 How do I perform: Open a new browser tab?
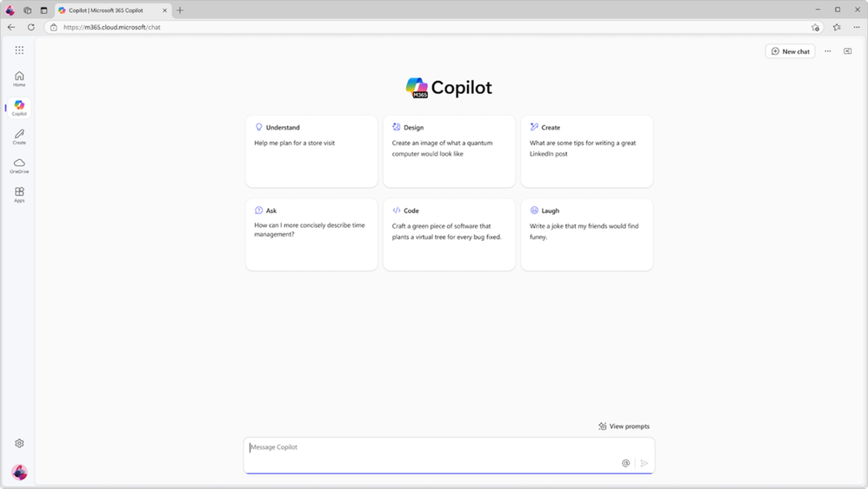click(180, 10)
